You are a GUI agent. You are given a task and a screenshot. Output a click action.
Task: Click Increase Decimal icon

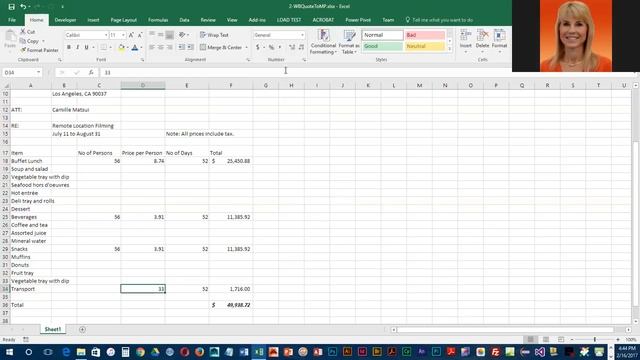tap(292, 47)
